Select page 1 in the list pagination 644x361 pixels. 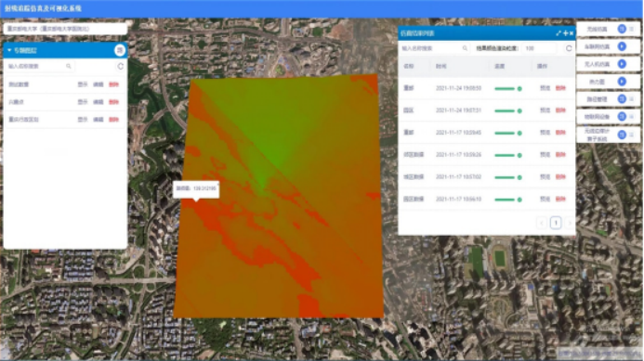556,223
